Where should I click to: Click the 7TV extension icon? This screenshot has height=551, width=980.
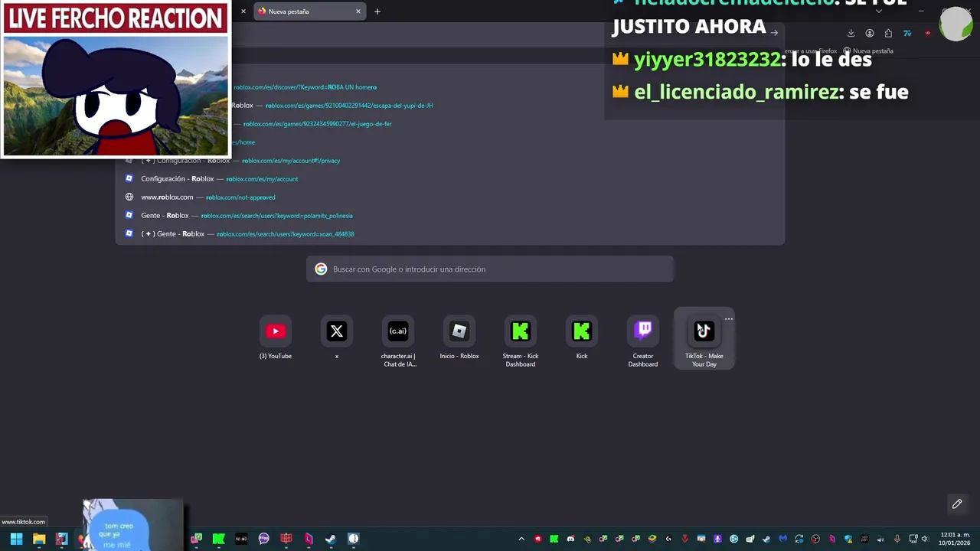point(907,33)
